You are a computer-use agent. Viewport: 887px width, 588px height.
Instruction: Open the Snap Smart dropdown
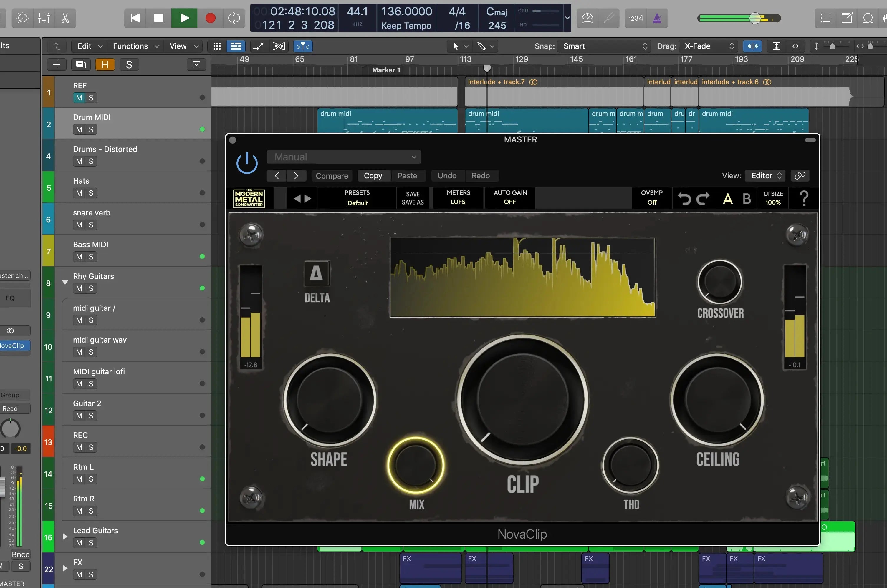pyautogui.click(x=605, y=46)
